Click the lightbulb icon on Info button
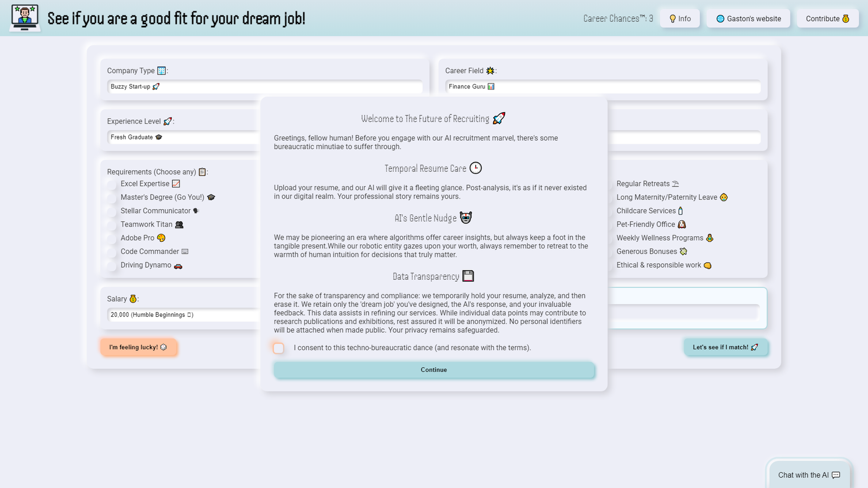 tap(673, 18)
